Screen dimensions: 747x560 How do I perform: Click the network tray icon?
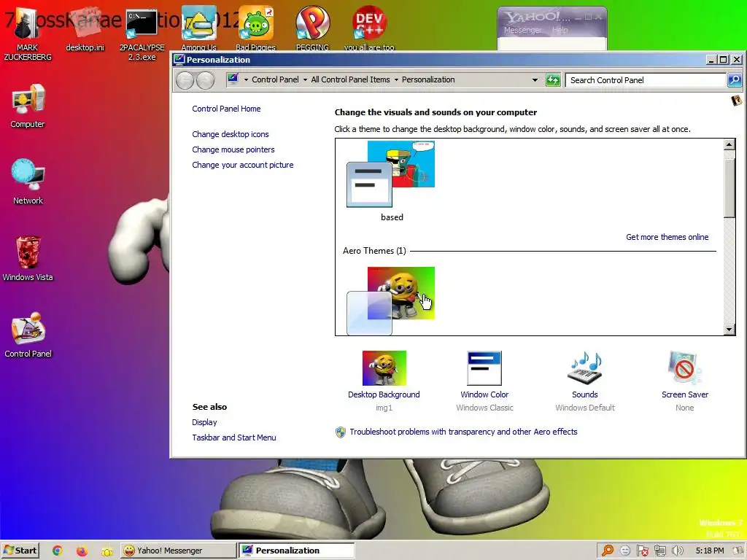pyautogui.click(x=659, y=551)
